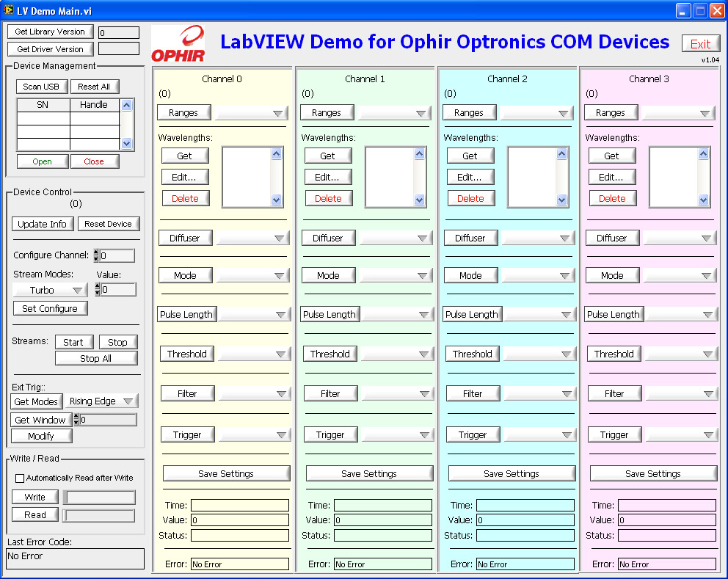Click the Write text input field

(99, 498)
